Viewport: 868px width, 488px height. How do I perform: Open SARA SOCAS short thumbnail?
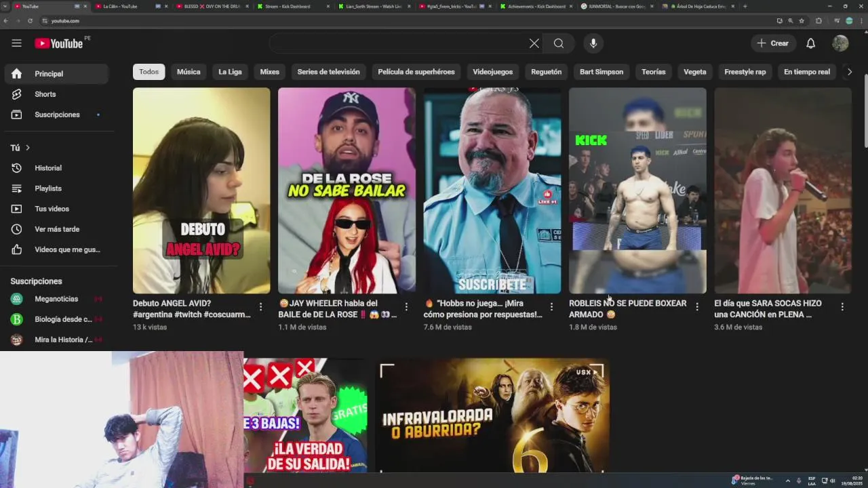pyautogui.click(x=783, y=190)
